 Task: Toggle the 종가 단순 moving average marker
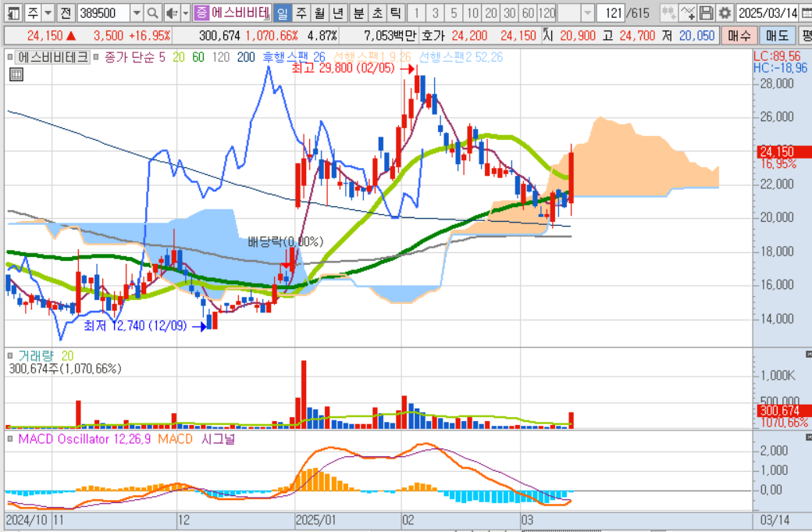(x=96, y=57)
